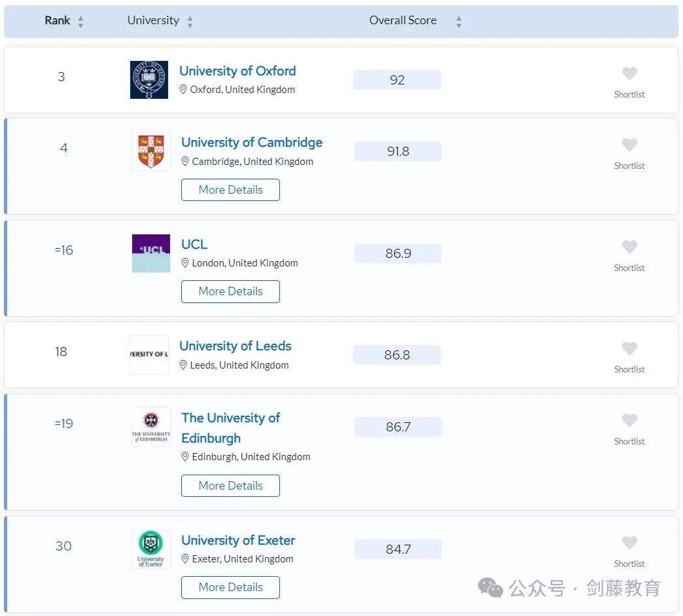
Task: Click the Rank column header text
Action: pyautogui.click(x=57, y=20)
